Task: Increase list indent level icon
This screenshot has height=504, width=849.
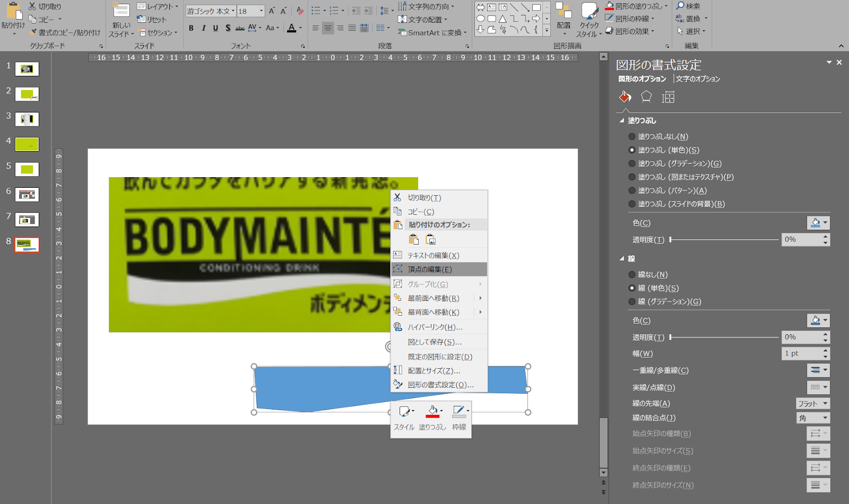Action: [x=368, y=11]
